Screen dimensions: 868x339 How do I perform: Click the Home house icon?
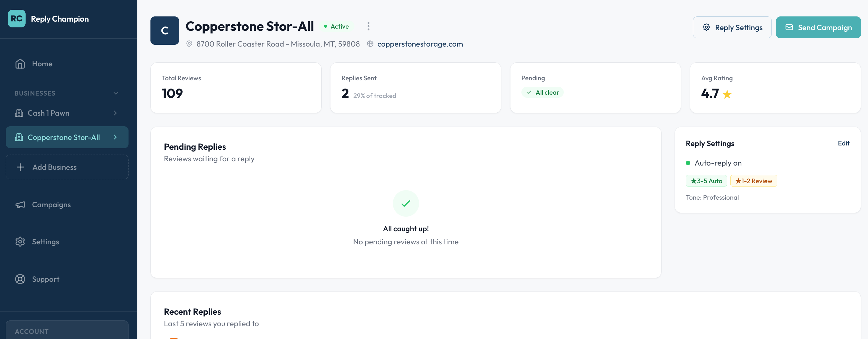pos(20,64)
